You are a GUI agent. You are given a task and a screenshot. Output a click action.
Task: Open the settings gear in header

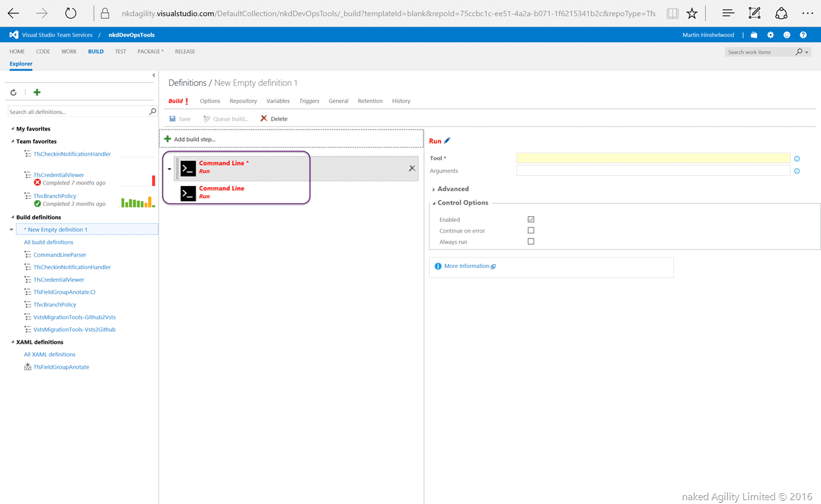click(770, 35)
